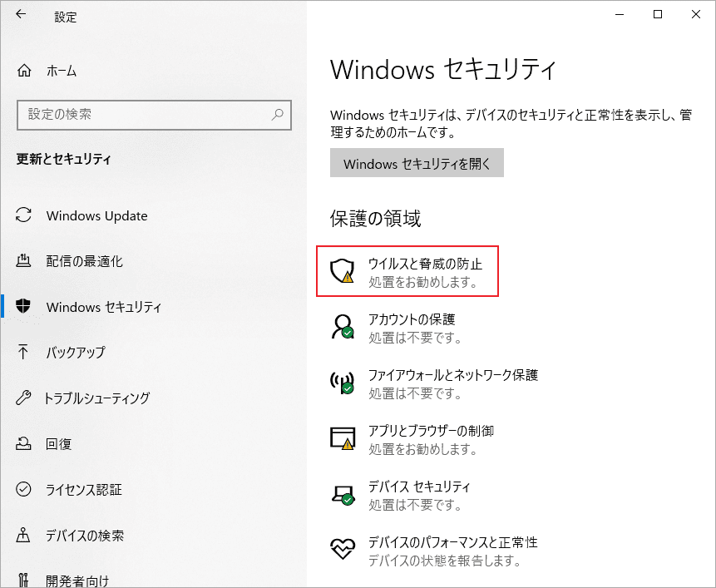
Task: Open 配信の最適化 page
Action: pyautogui.click(x=84, y=261)
